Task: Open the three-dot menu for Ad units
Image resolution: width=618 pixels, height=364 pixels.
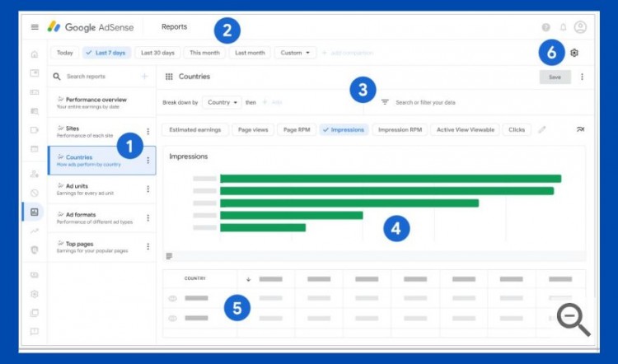Action: 148,189
